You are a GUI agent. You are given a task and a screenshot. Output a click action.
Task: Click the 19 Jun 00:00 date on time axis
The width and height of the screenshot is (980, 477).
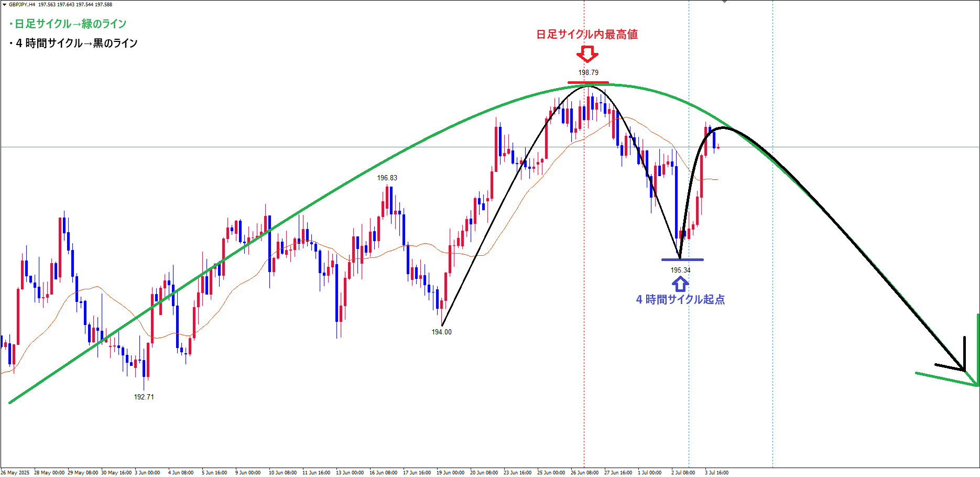(x=450, y=472)
